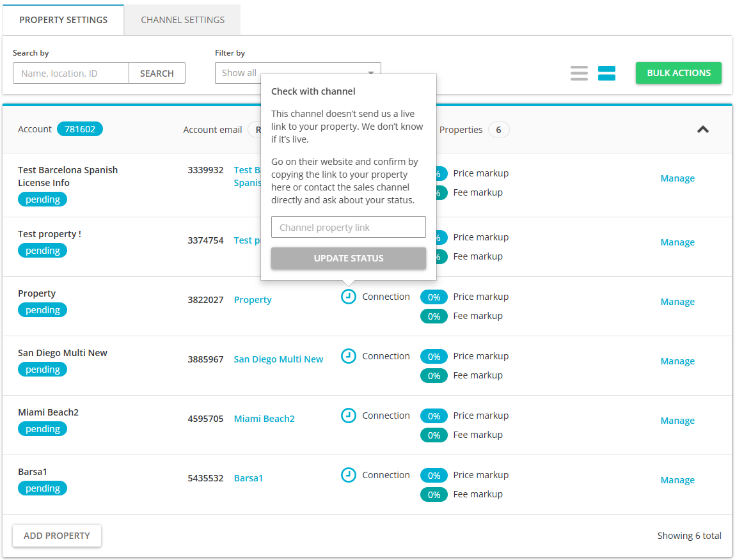This screenshot has height=560, width=735.
Task: Click the Account email label
Action: coord(212,130)
